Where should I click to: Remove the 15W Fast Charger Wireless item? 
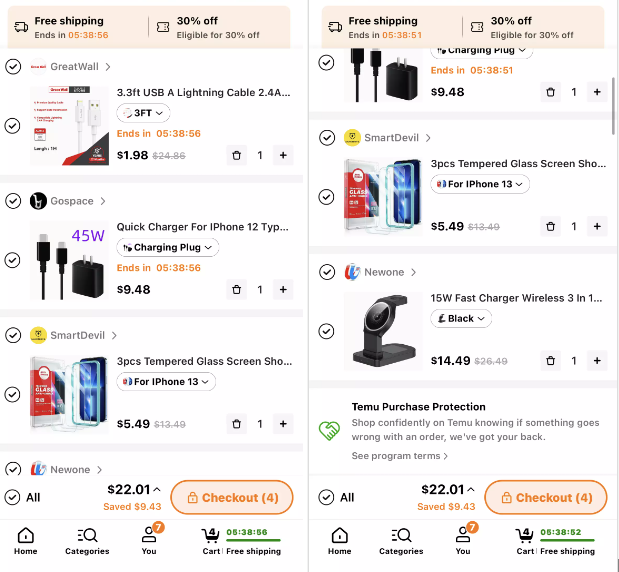tap(550, 360)
